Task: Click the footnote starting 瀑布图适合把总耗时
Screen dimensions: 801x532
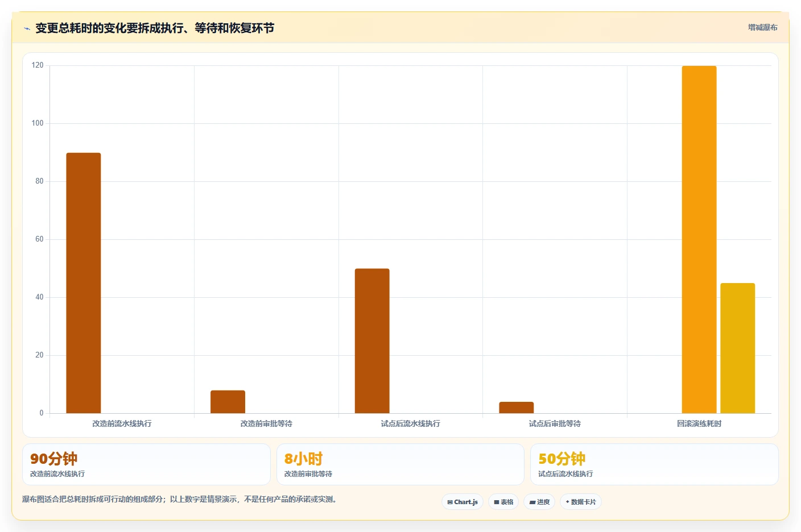Action: pos(180,499)
